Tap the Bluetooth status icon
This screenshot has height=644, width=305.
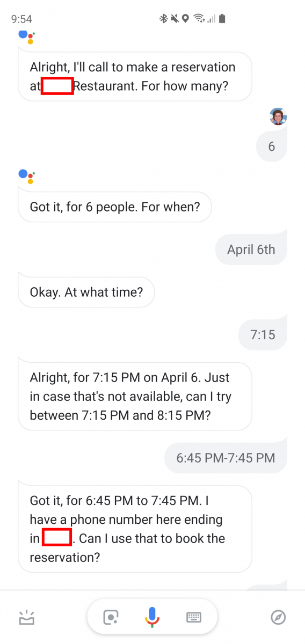(x=164, y=19)
